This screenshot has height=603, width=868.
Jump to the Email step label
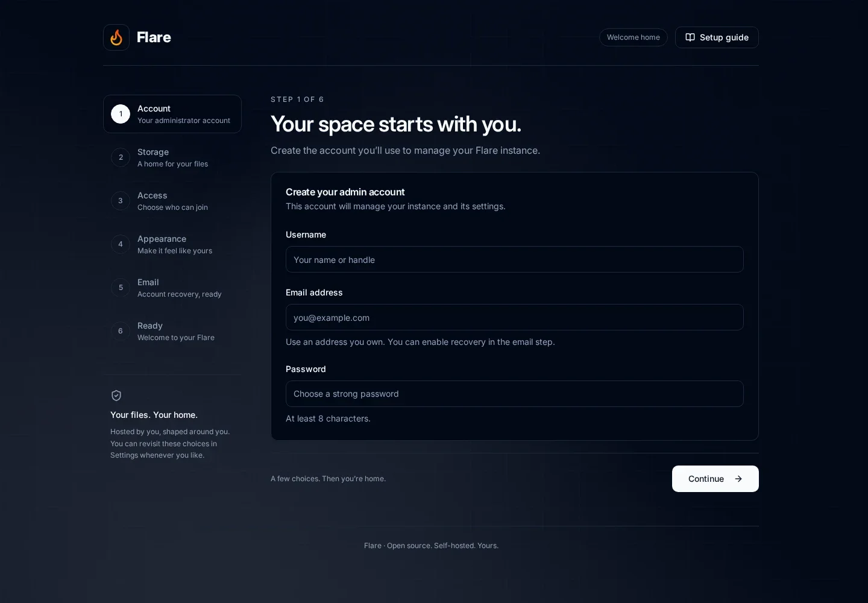[x=148, y=282]
